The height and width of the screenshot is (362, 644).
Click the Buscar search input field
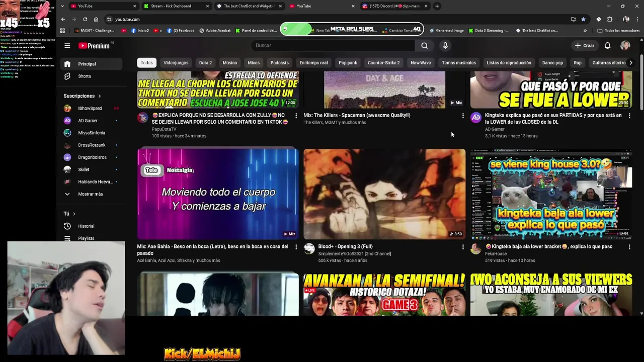[x=333, y=45]
